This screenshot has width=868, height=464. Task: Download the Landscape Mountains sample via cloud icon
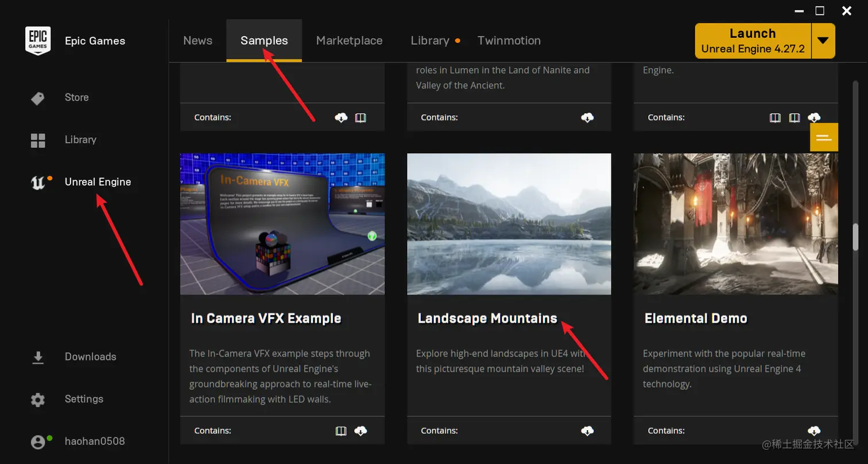tap(587, 431)
